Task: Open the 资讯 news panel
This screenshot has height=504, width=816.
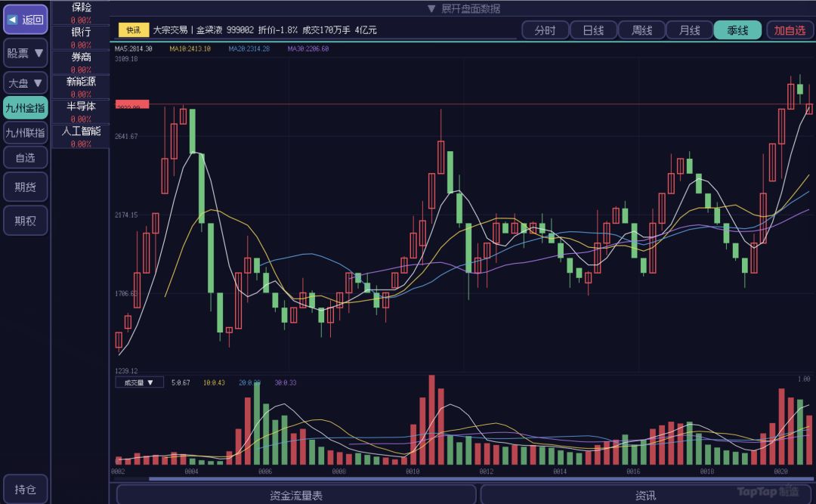Action: pos(646,495)
